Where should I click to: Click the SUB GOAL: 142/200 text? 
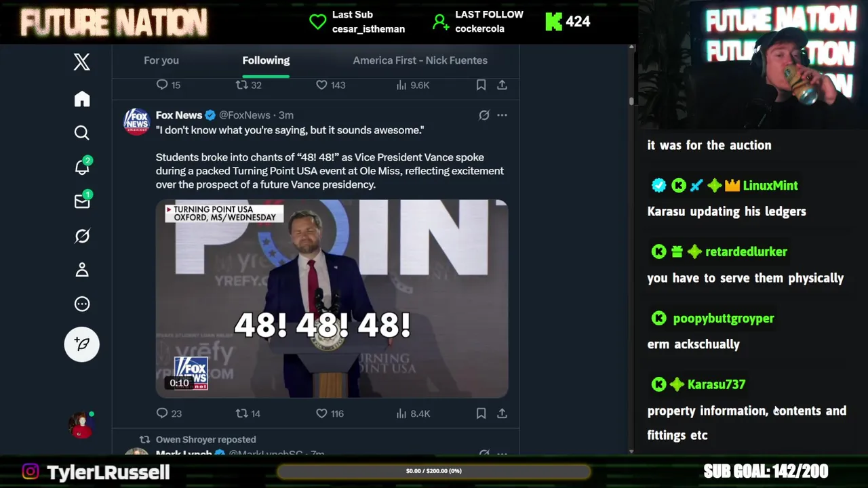[x=766, y=471]
